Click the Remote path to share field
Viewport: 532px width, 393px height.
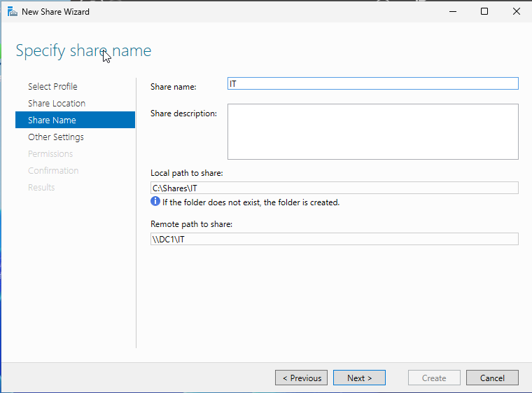tap(334, 239)
